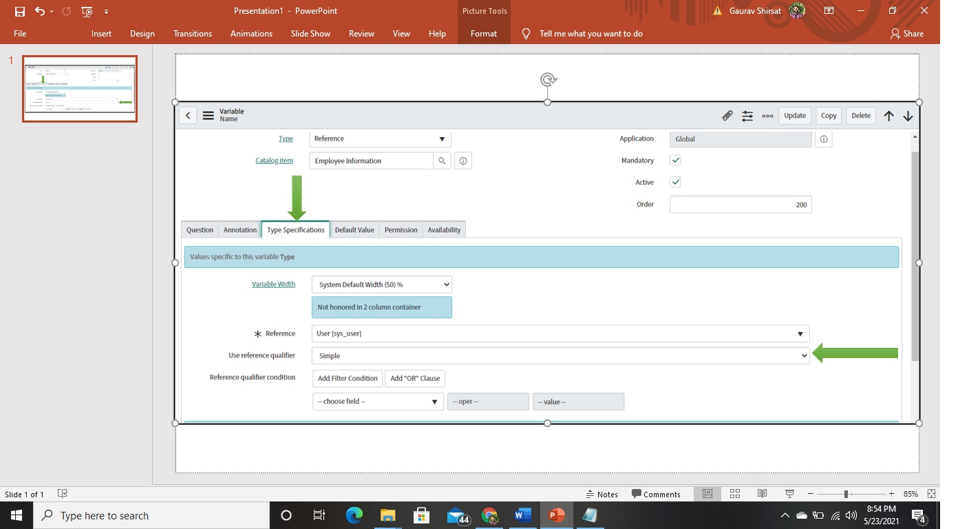The image size is (980, 529).
Task: Open the Animations ribbon tab
Action: tap(251, 33)
